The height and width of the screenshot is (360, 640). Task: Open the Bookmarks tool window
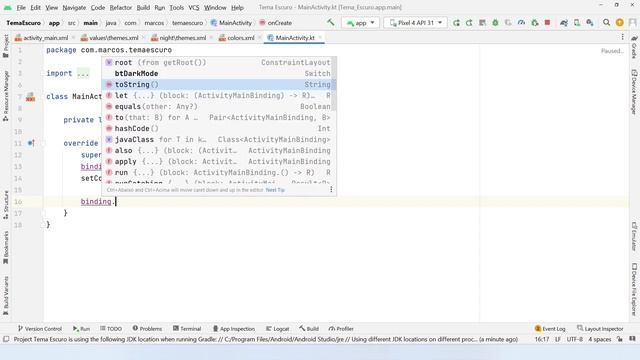click(6, 247)
